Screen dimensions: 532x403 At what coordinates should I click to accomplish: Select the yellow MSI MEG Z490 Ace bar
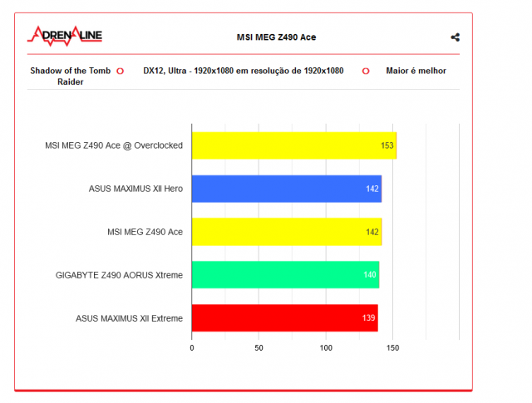[x=287, y=232]
